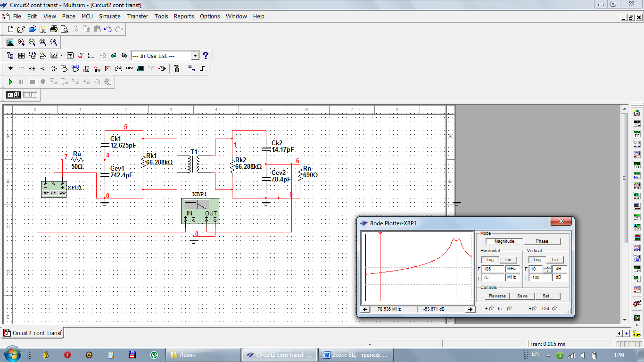Set Vertical axis to Lin
The width and height of the screenshot is (644, 362).
coord(555,260)
